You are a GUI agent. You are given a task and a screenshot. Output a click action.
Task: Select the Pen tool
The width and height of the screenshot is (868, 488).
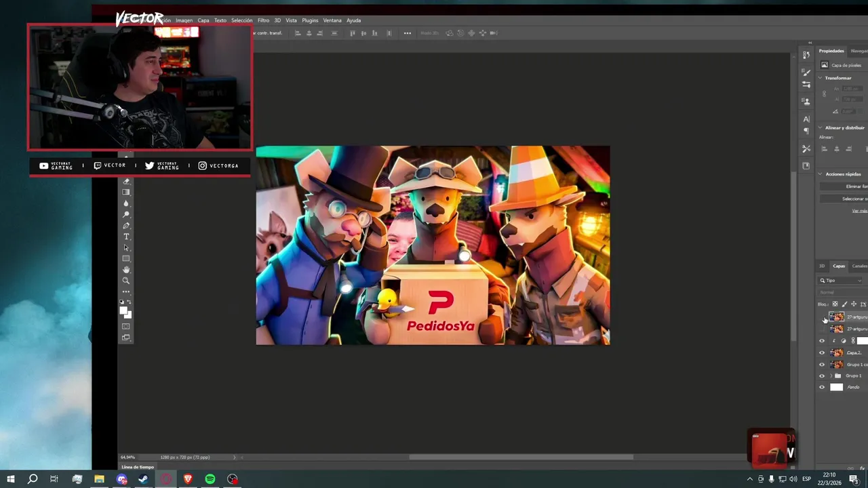point(126,226)
